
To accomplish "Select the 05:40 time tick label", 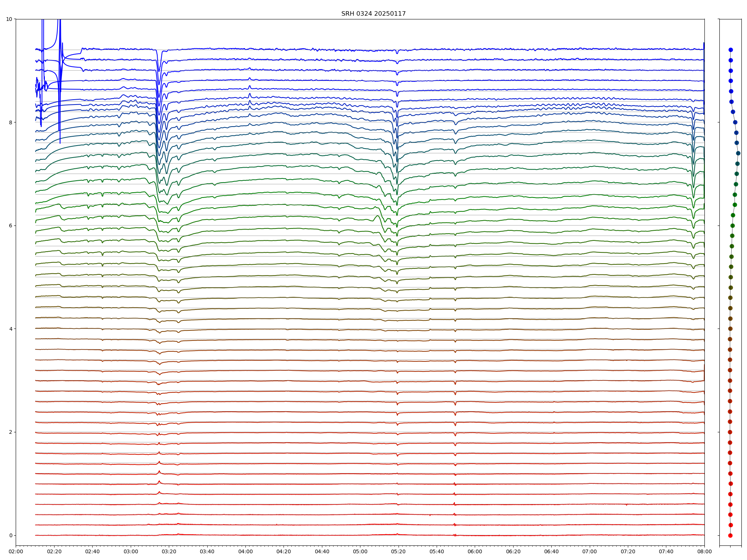I will point(437,552).
